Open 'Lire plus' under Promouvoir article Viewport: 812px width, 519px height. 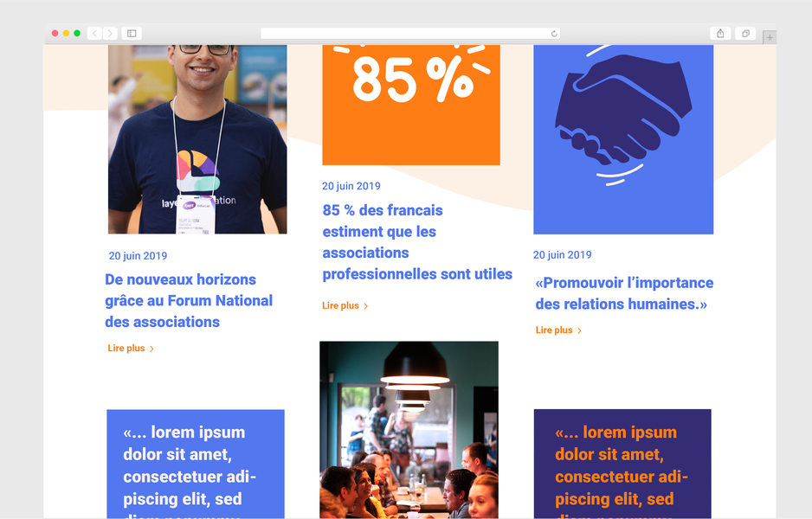(558, 330)
